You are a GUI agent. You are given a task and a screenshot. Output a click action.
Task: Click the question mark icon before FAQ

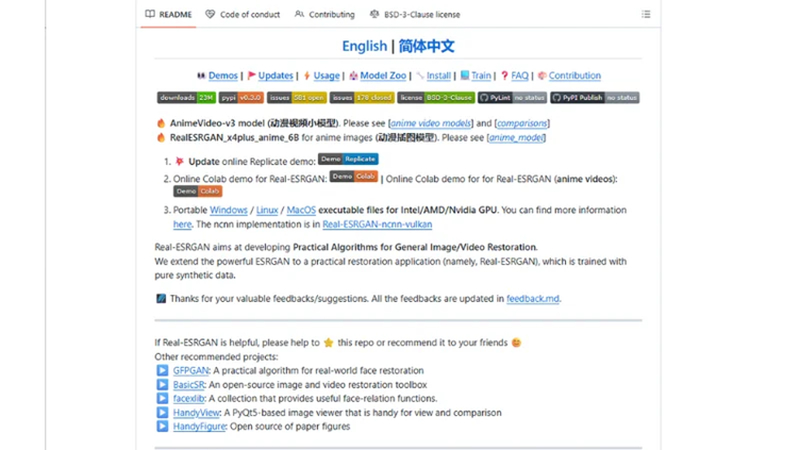(x=505, y=76)
